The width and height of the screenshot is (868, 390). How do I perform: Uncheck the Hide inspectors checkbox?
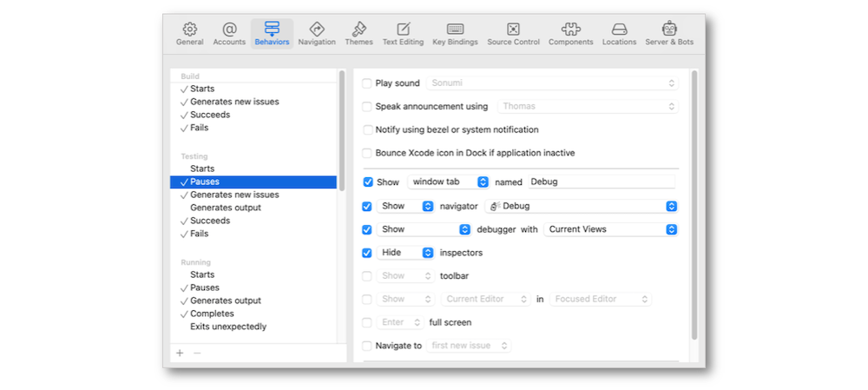tap(367, 253)
